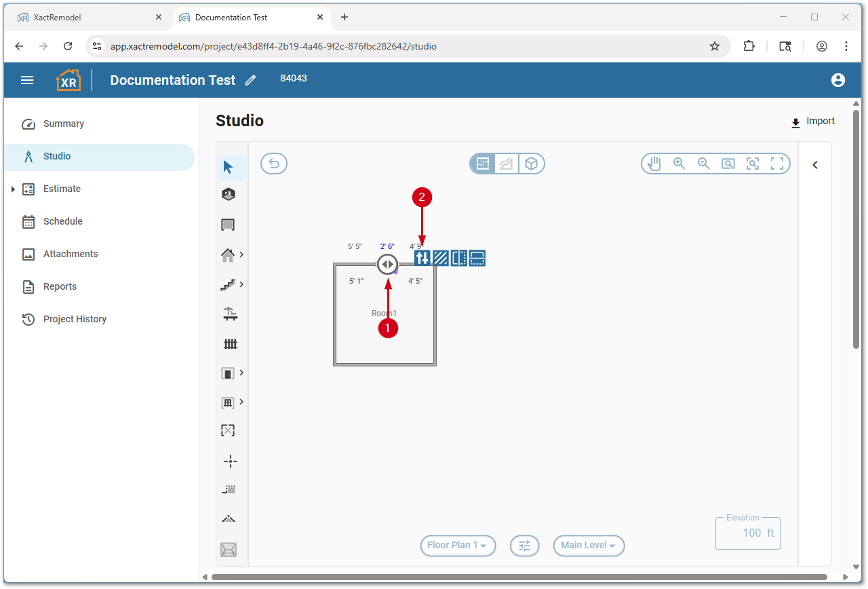The height and width of the screenshot is (589, 868).
Task: Switch to the 3D cube view mode
Action: [532, 164]
